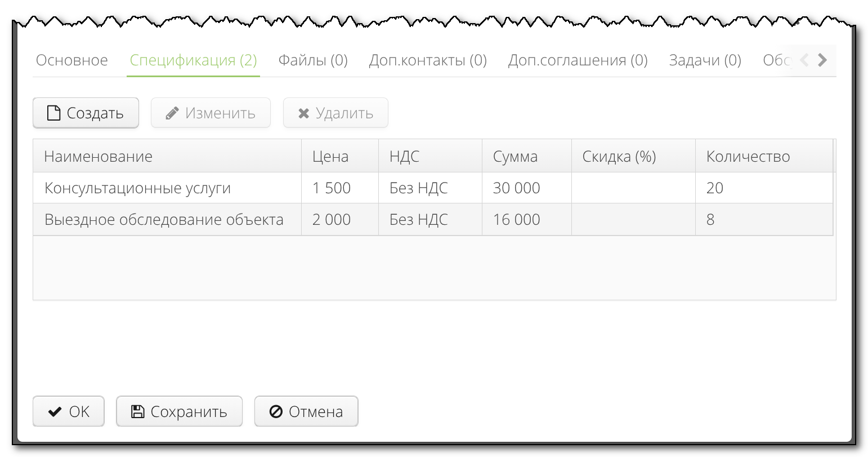The image size is (868, 457).
Task: Select the Спецификация (2) tab
Action: [193, 60]
